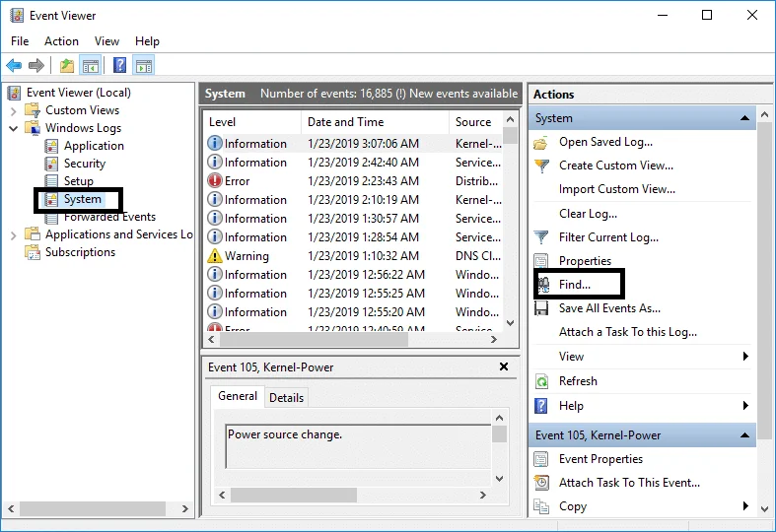Switch to the General tab
Image resolution: width=776 pixels, height=532 pixels.
click(238, 396)
